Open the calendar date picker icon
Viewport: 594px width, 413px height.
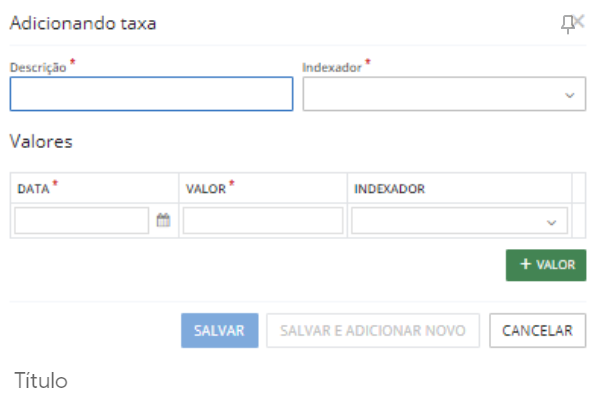tap(163, 220)
